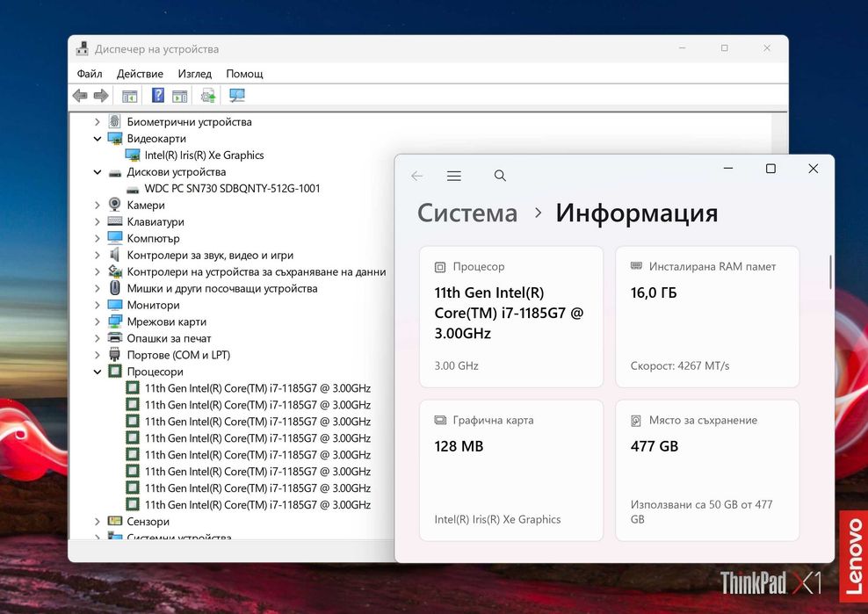This screenshot has height=614, width=868.
Task: Collapse the Дискови устройства node
Action: 97,171
